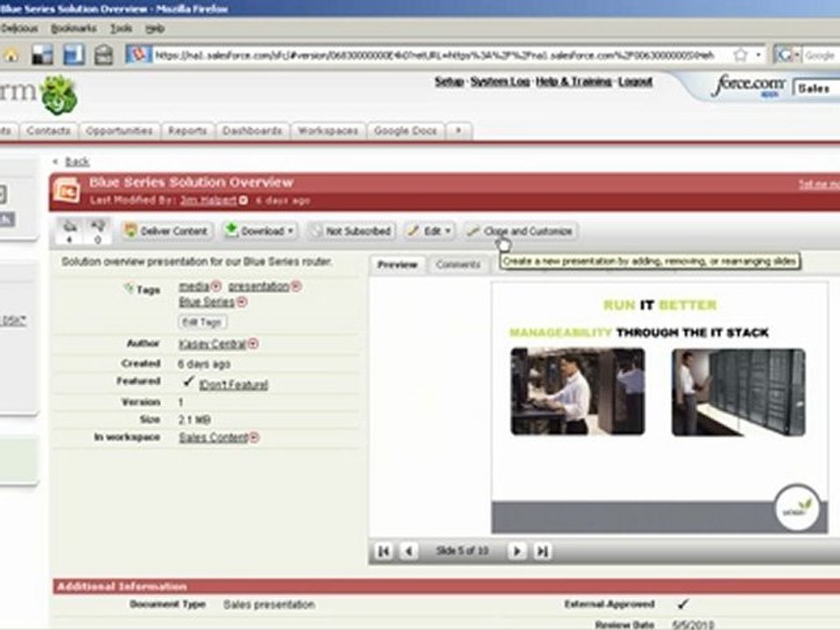The image size is (840, 630).
Task: Open the Tools menu
Action: [121, 28]
